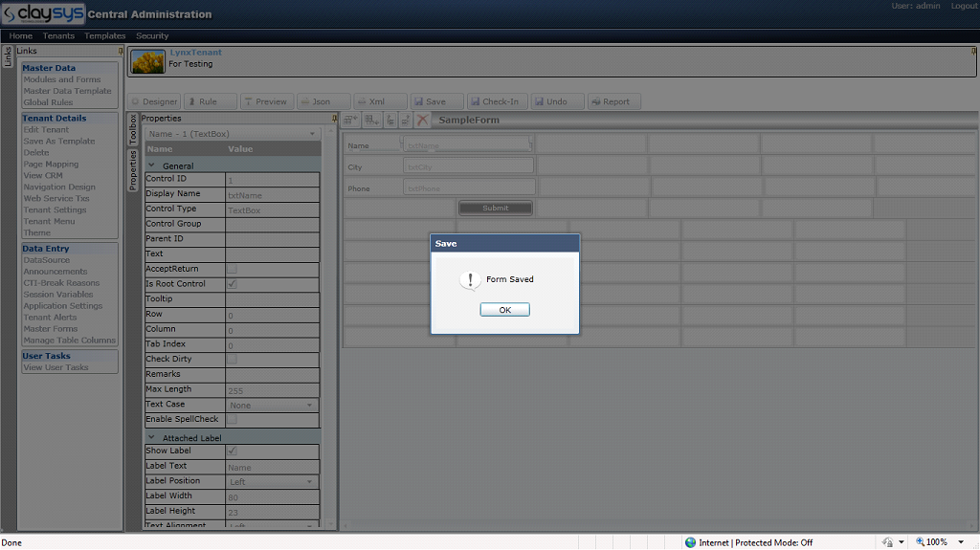Click the Properties panel vertical scrollbar
The width and height of the screenshot is (980, 550).
point(330,326)
